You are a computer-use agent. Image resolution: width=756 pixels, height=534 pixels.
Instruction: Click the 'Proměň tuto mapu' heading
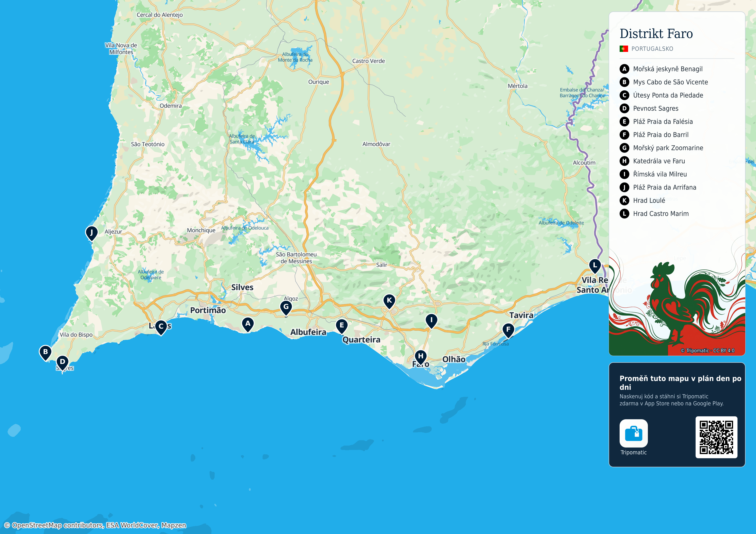680,382
